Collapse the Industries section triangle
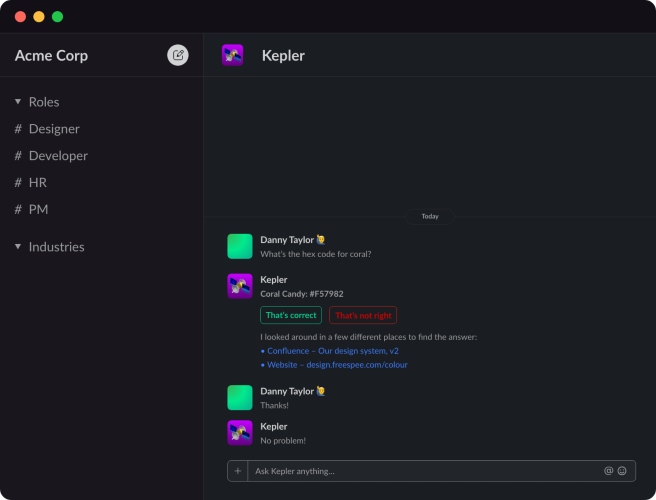 (x=18, y=246)
